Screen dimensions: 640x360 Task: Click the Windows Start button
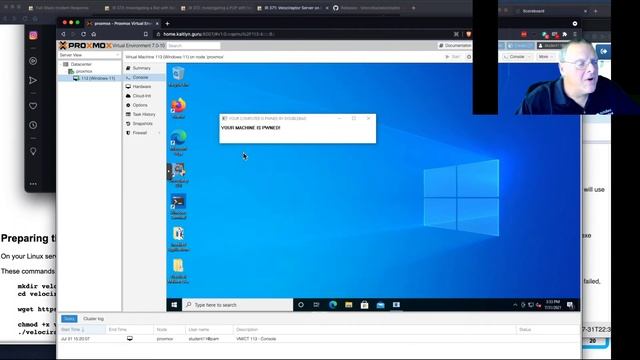[174, 305]
